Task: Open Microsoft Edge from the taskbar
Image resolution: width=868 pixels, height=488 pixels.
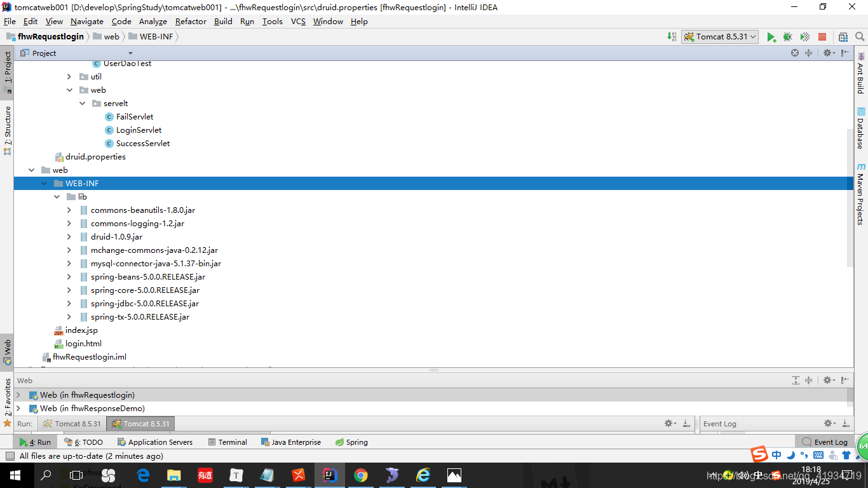Action: tap(143, 475)
